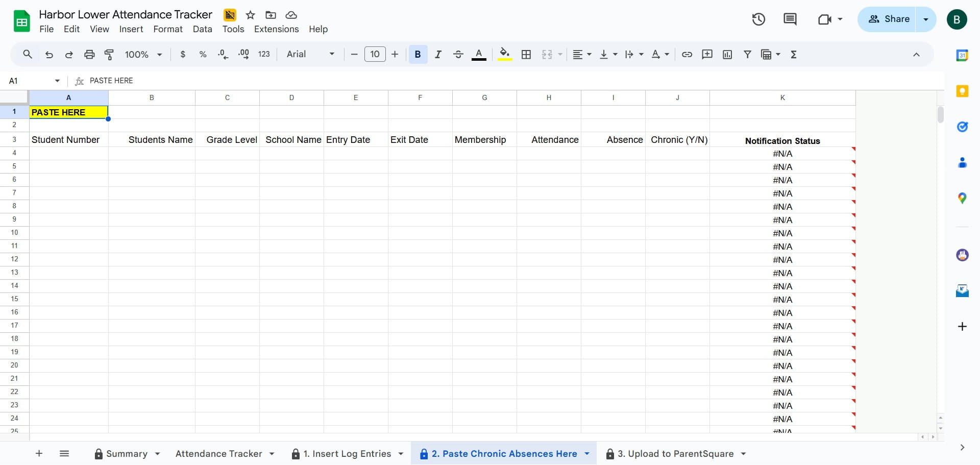
Task: Open the Format menu
Action: point(168,29)
